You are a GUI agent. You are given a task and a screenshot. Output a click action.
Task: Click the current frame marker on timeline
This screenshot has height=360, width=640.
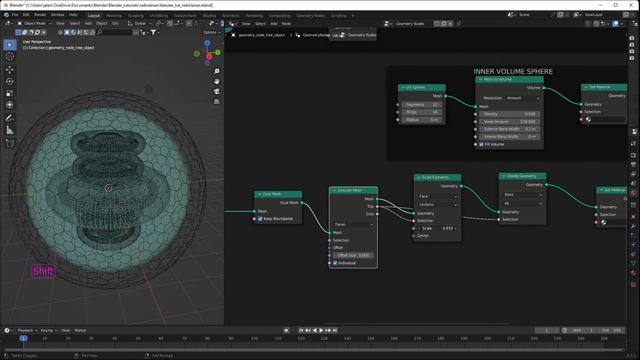point(24,338)
